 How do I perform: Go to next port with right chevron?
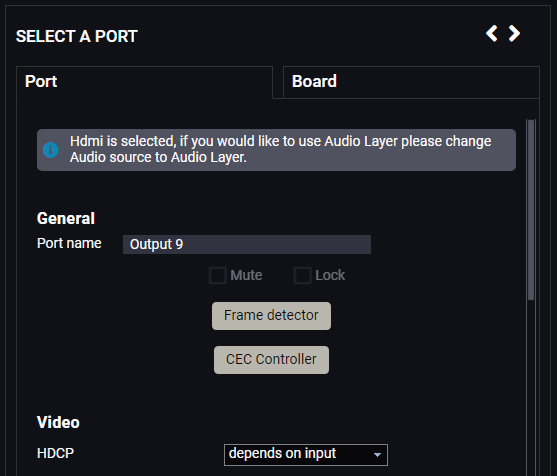514,33
